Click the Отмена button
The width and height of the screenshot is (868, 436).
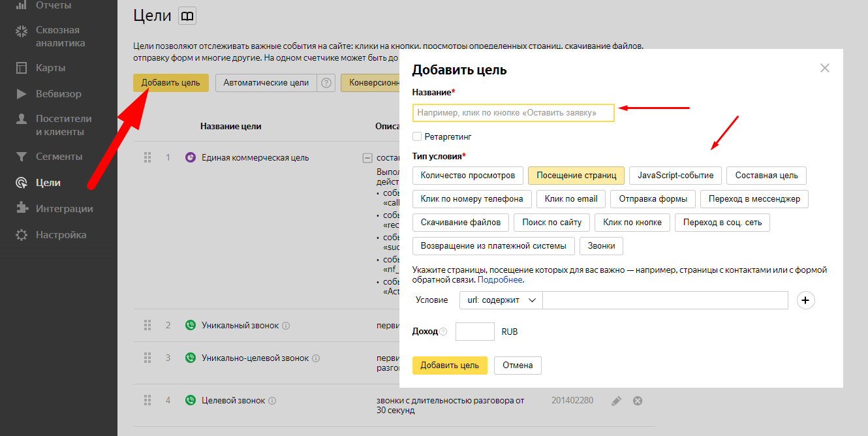[518, 365]
